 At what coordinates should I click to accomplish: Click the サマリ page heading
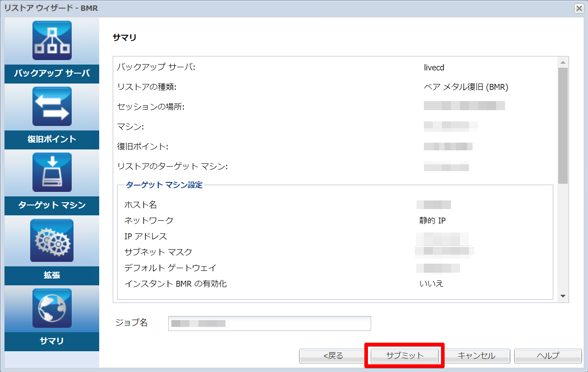click(x=124, y=38)
